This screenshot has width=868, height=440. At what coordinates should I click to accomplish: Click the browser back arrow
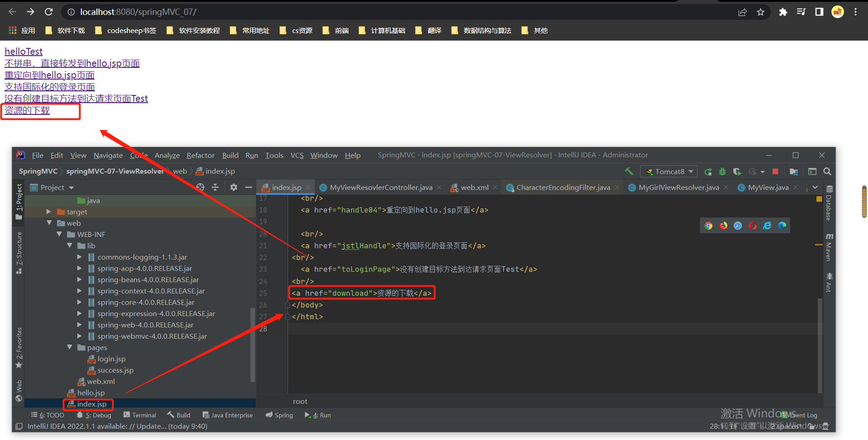click(x=12, y=12)
